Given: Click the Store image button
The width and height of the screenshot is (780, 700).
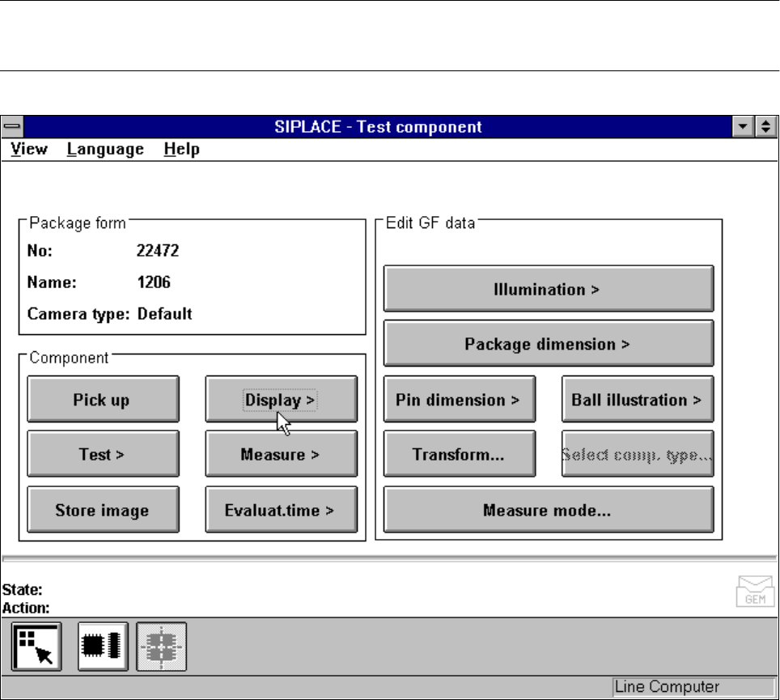Looking at the screenshot, I should coord(102,510).
